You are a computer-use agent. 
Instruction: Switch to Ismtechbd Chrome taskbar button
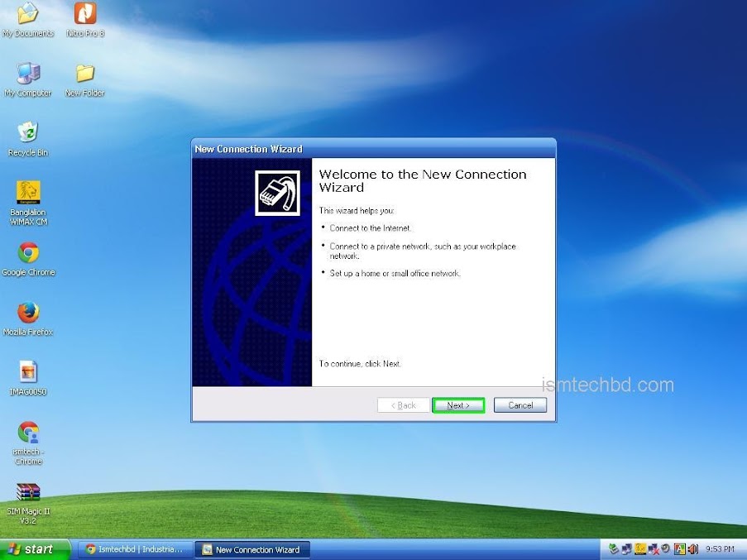[x=135, y=549]
